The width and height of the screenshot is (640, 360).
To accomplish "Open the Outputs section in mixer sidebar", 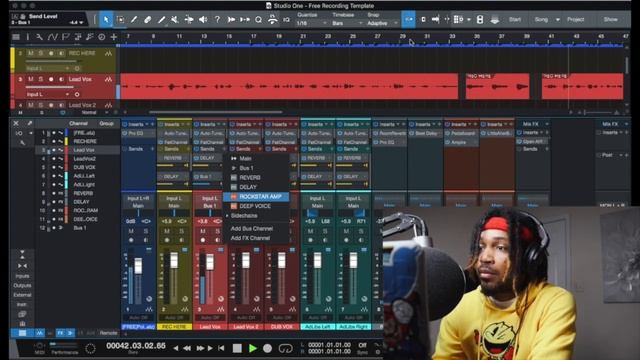I will (x=22, y=285).
